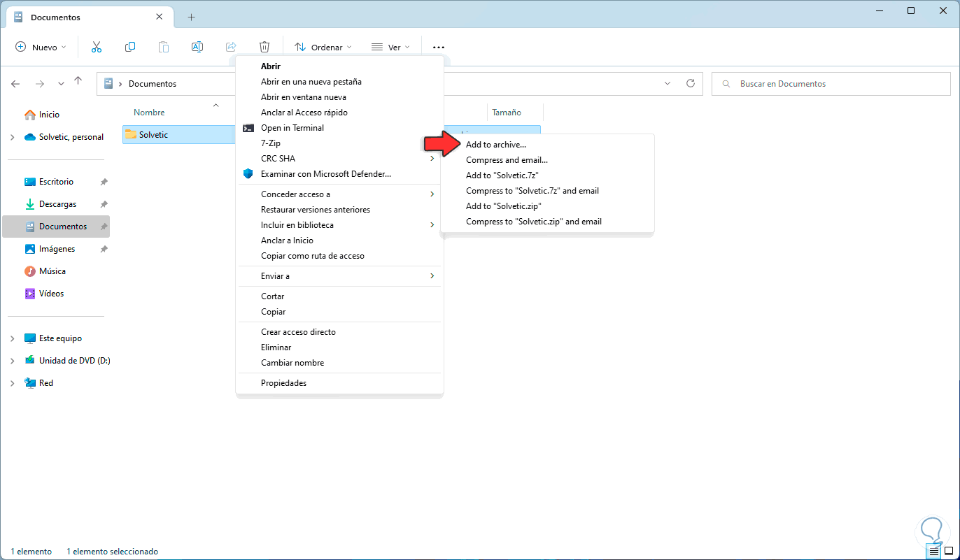Sort by the Nombre column header
The width and height of the screenshot is (960, 560).
point(149,113)
